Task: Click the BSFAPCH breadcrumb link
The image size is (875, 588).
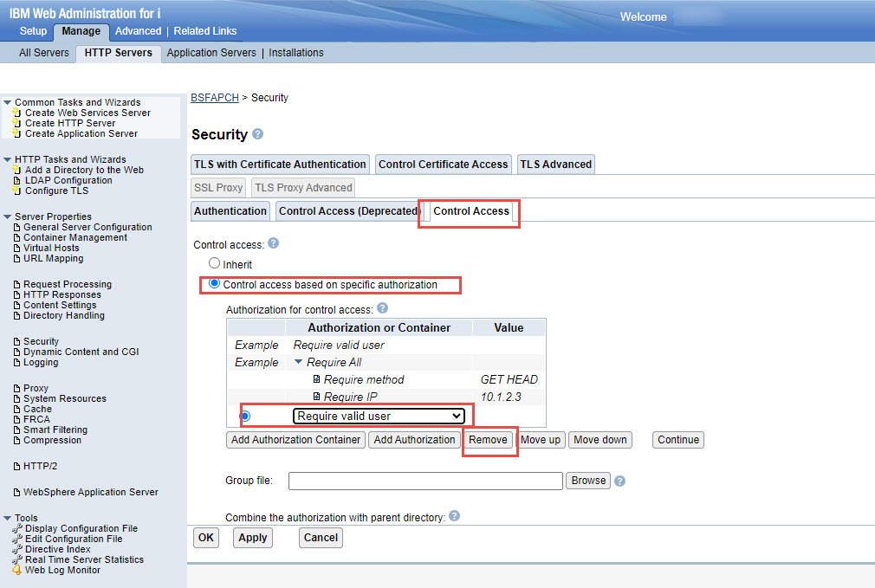Action: pyautogui.click(x=215, y=97)
